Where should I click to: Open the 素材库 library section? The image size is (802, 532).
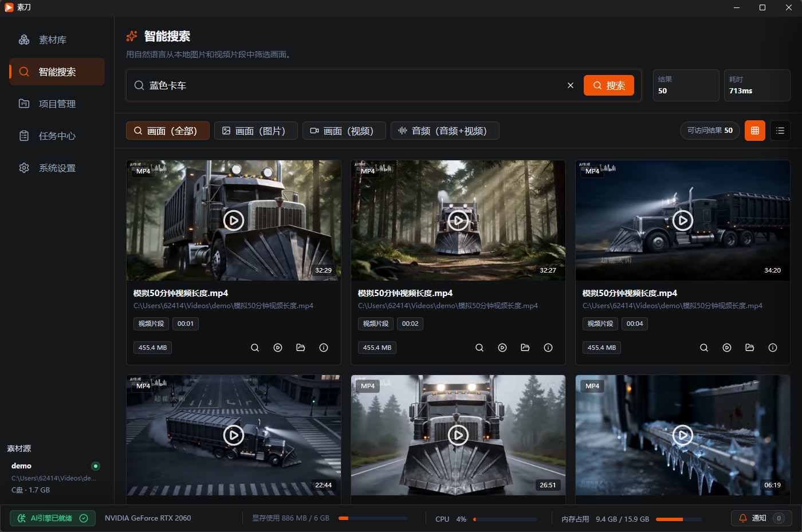(x=57, y=40)
